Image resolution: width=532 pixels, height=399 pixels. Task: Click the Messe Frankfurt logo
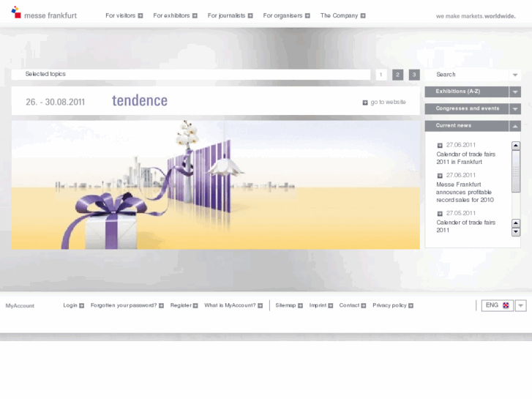coord(44,13)
